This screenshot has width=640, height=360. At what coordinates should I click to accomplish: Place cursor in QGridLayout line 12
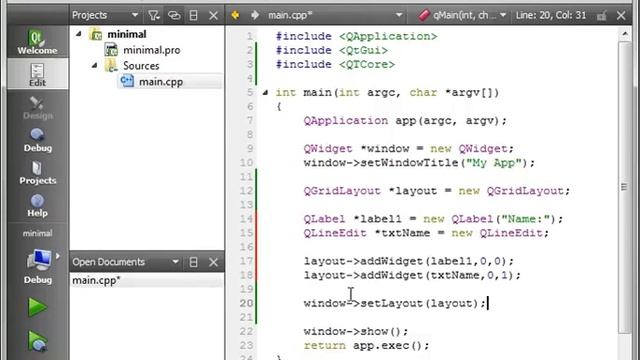(x=437, y=191)
